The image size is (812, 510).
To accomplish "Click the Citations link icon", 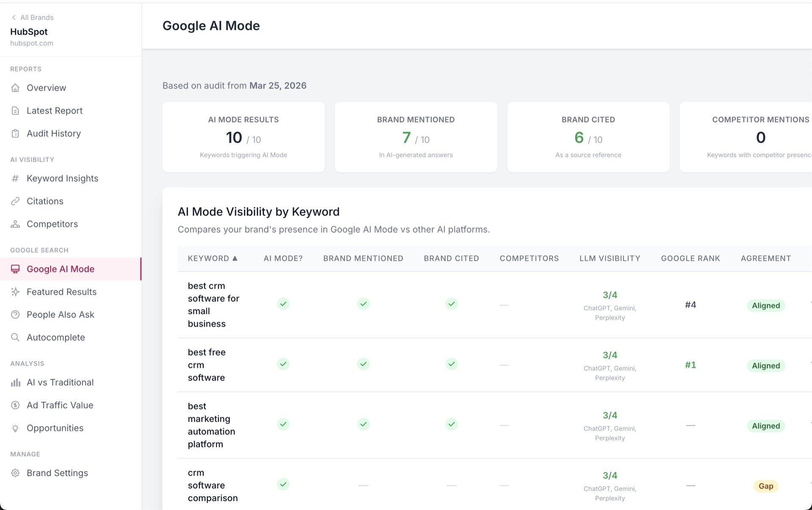I will click(x=15, y=201).
